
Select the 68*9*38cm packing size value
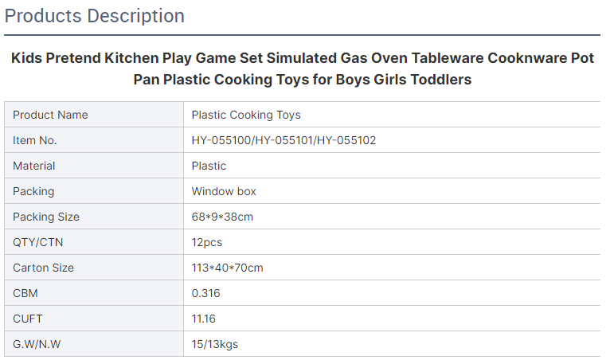(x=222, y=217)
